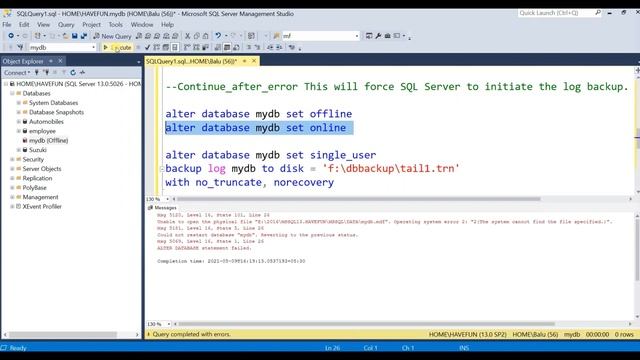Click the Save file icon
Viewport: 640px width, 360px height.
coord(75,36)
